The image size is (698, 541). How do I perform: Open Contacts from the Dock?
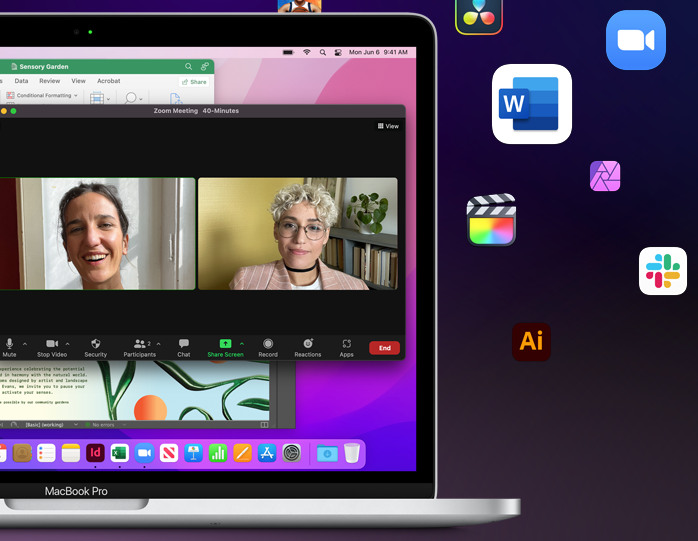22,453
